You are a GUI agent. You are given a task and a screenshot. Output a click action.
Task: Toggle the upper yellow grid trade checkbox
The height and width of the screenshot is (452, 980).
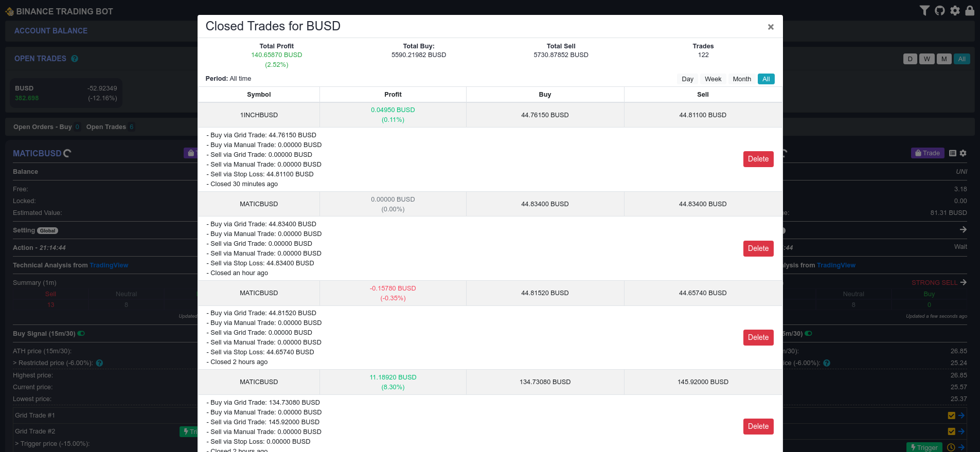click(951, 415)
